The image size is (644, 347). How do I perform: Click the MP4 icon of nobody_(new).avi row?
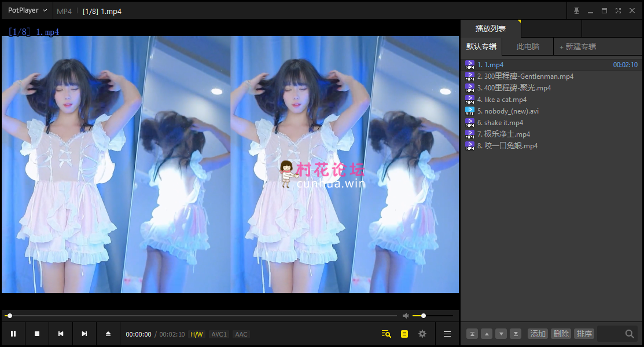click(x=469, y=111)
